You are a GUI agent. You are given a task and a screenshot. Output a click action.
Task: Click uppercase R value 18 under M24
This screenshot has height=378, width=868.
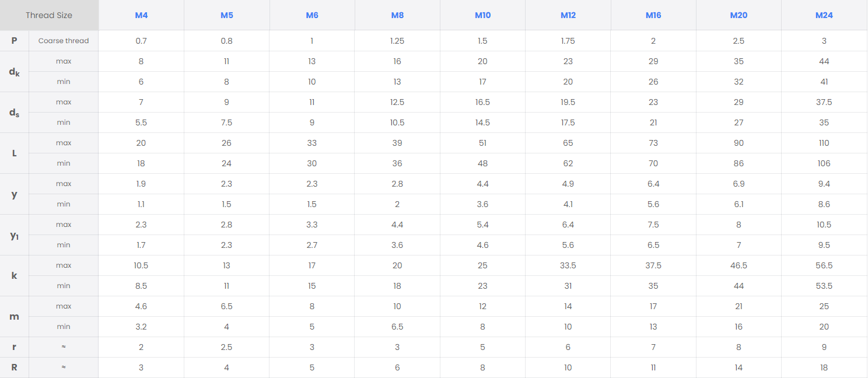tap(824, 367)
